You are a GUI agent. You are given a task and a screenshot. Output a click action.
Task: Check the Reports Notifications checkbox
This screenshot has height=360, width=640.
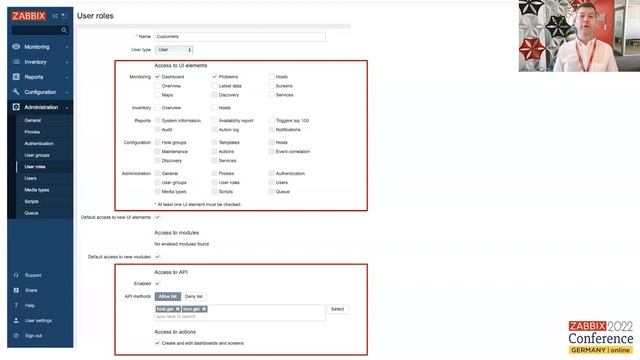271,129
